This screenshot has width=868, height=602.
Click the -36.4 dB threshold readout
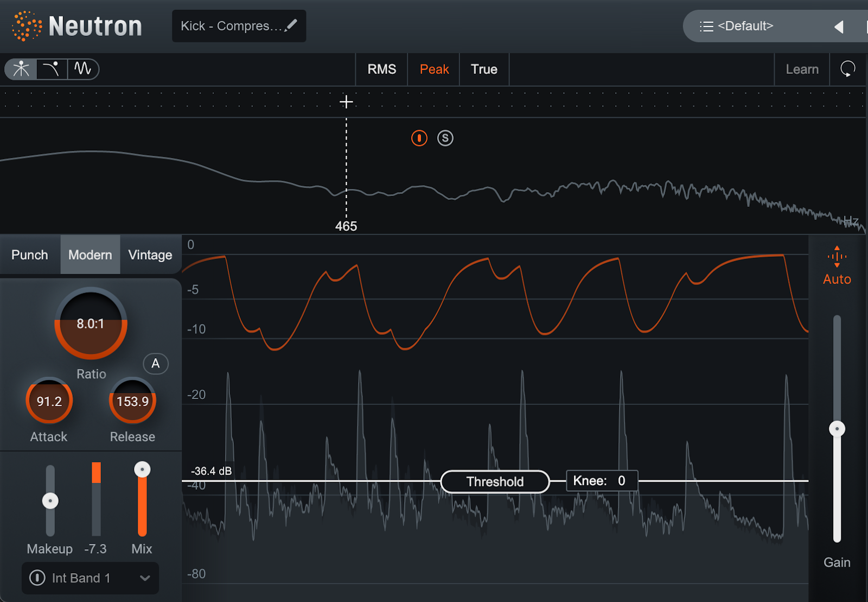[211, 471]
